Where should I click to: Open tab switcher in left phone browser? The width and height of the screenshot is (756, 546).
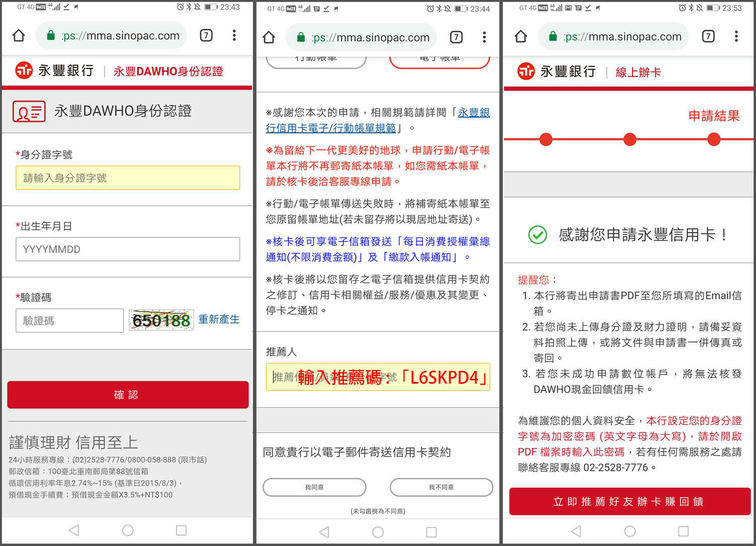[x=206, y=35]
